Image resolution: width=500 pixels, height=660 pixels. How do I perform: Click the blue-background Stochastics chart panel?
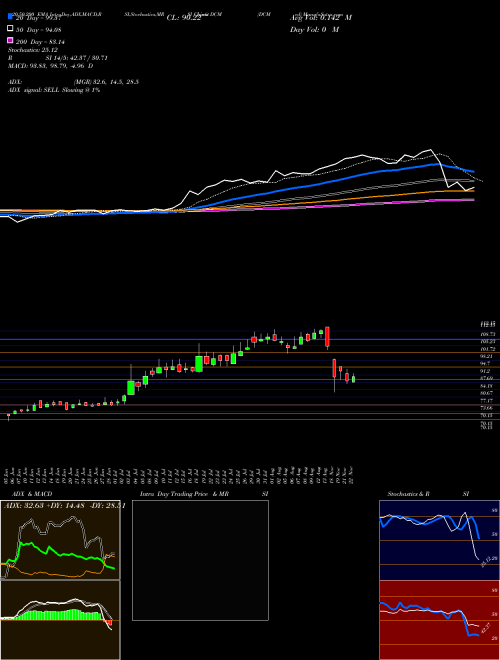439,540
